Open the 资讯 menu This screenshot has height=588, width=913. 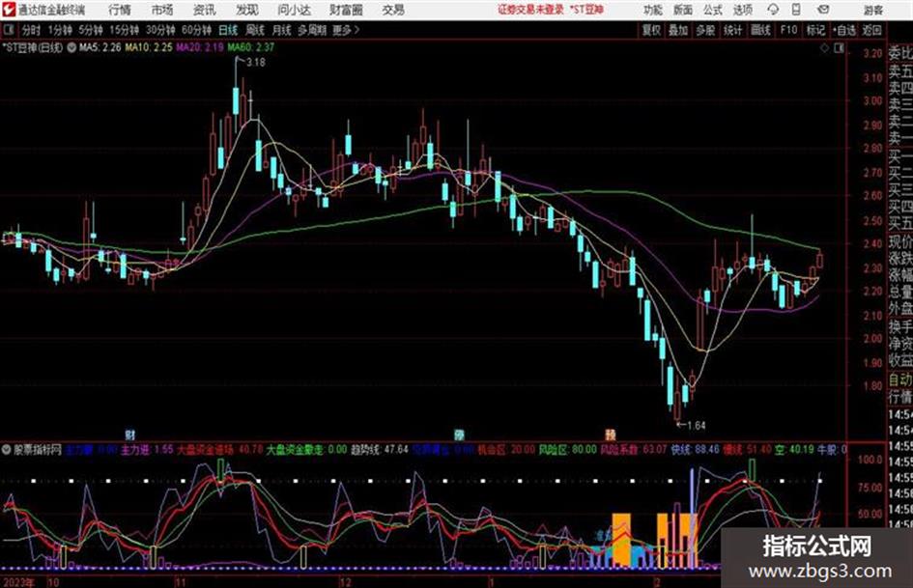pos(205,10)
